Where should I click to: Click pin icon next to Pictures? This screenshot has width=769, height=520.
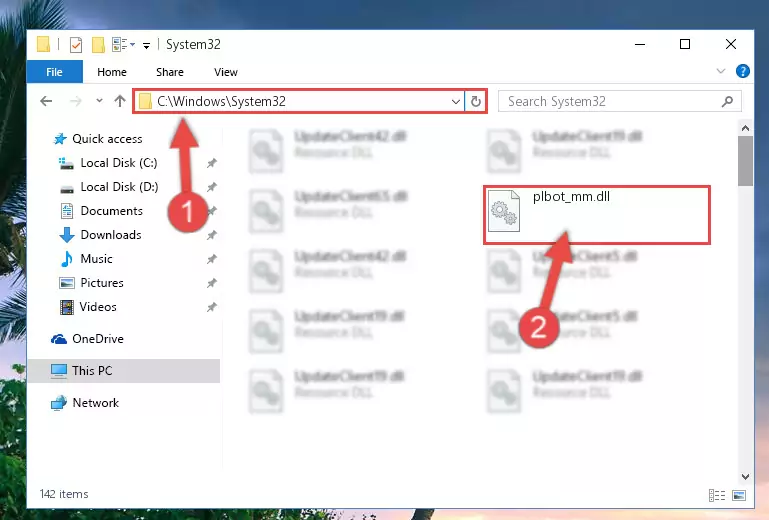(211, 283)
